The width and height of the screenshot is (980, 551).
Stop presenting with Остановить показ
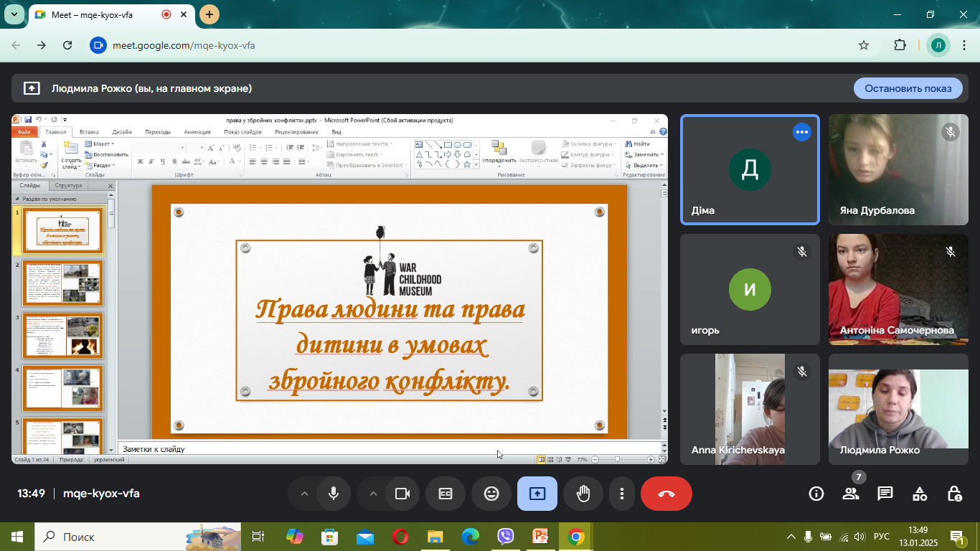908,88
